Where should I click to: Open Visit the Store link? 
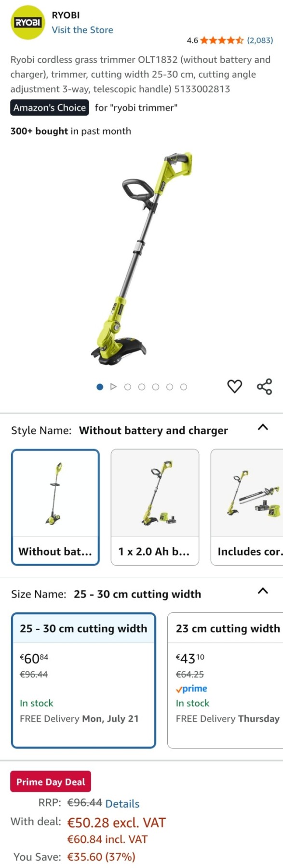[82, 30]
